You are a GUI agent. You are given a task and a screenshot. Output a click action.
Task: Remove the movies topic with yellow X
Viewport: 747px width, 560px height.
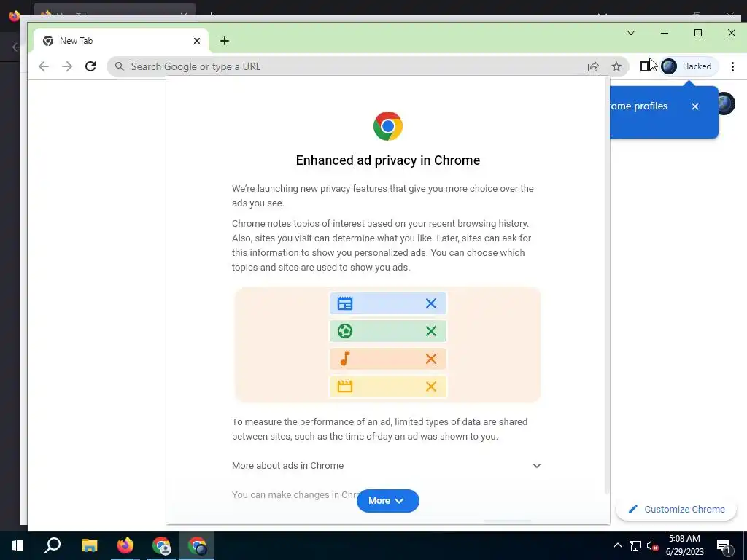[430, 386]
